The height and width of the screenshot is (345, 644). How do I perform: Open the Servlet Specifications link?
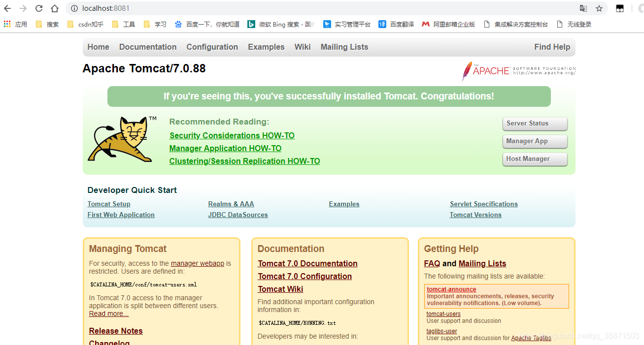click(483, 204)
